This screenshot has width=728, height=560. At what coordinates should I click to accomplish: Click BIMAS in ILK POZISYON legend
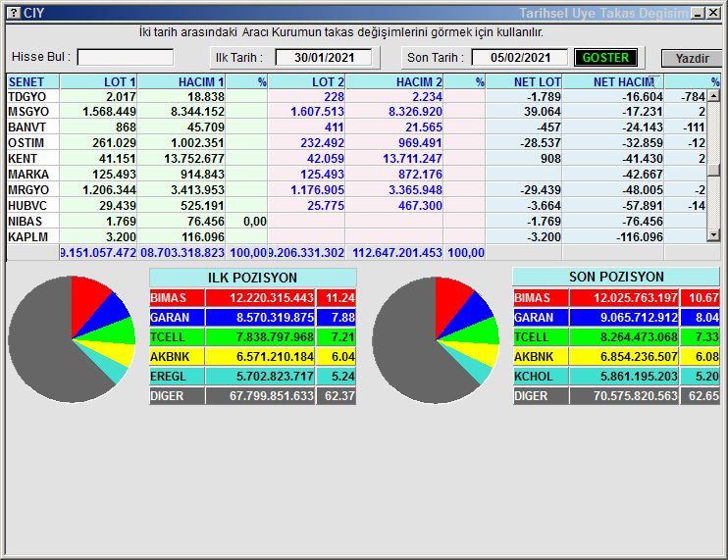pyautogui.click(x=177, y=298)
